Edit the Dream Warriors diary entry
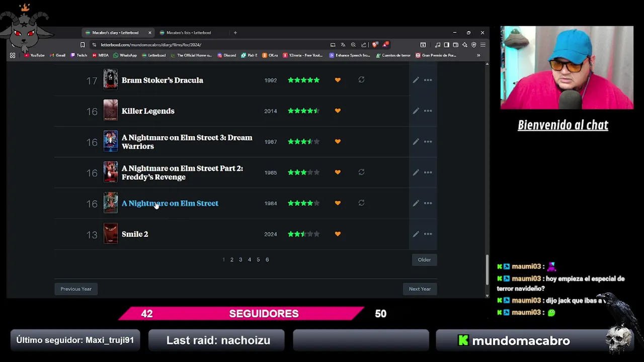Viewport: 644px width, 362px height. point(416,142)
